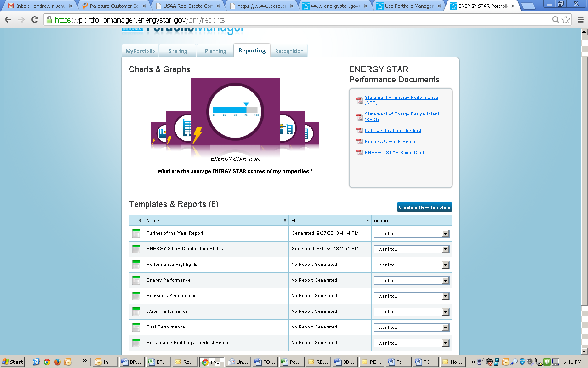Viewport: 588px width, 368px height.
Task: Click PDF icon beside Progress & Goals Report
Action: click(x=359, y=142)
